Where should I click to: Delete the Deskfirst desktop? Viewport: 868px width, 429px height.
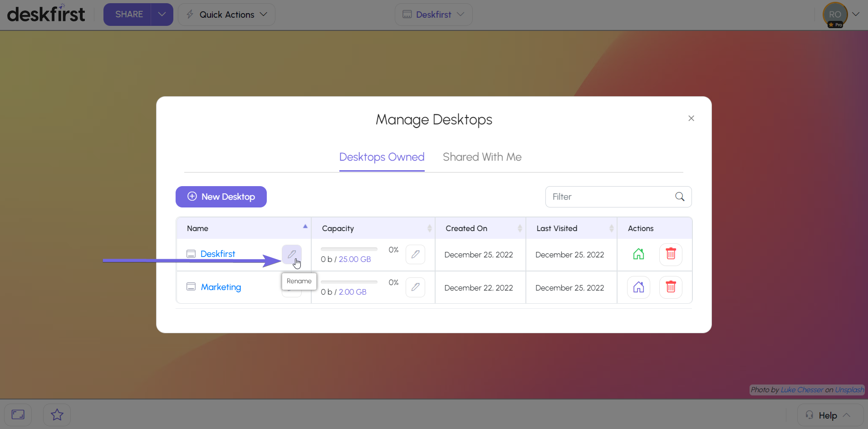(x=671, y=254)
